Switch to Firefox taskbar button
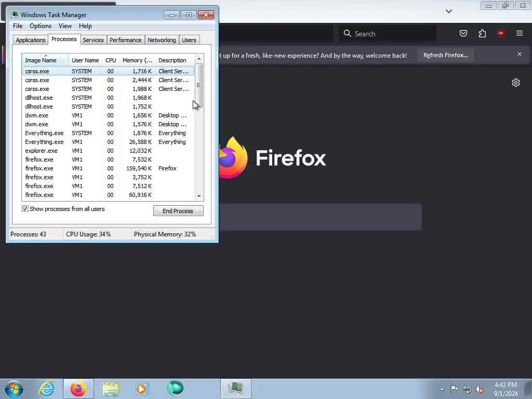Viewport: 532px width, 399px height. [78, 389]
